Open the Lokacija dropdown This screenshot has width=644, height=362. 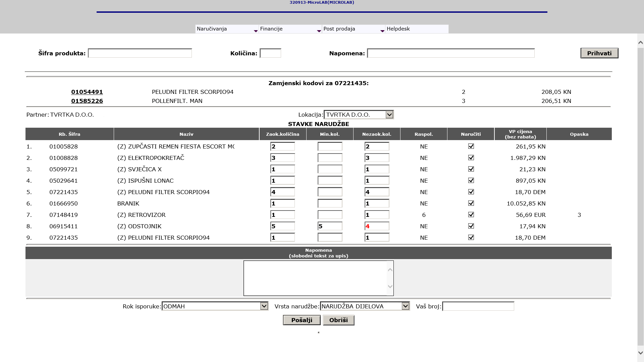coord(389,115)
